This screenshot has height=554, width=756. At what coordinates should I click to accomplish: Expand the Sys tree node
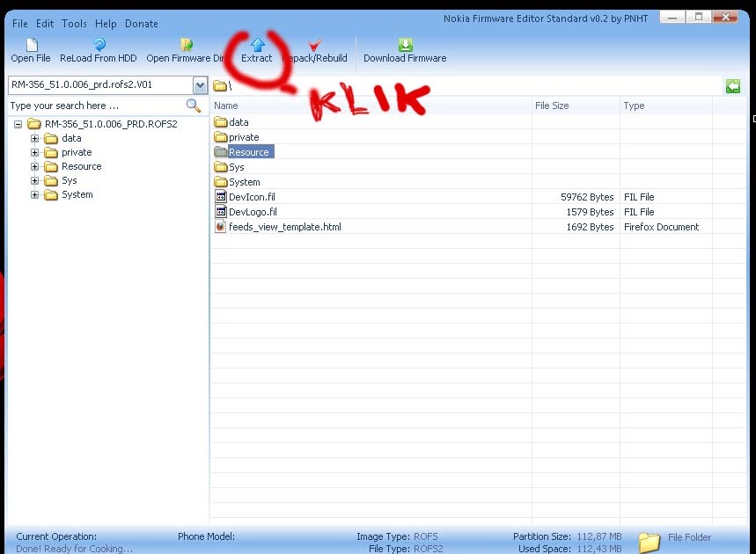(34, 180)
